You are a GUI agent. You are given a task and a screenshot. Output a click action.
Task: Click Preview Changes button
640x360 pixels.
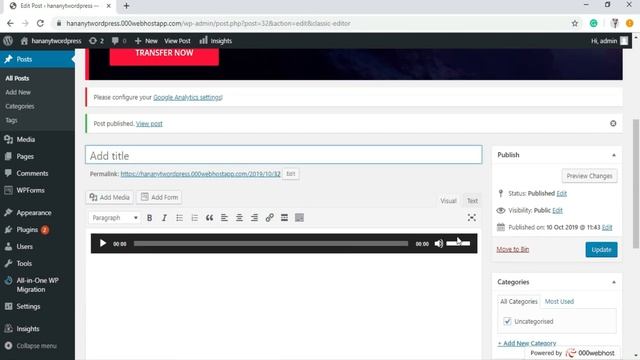(589, 176)
